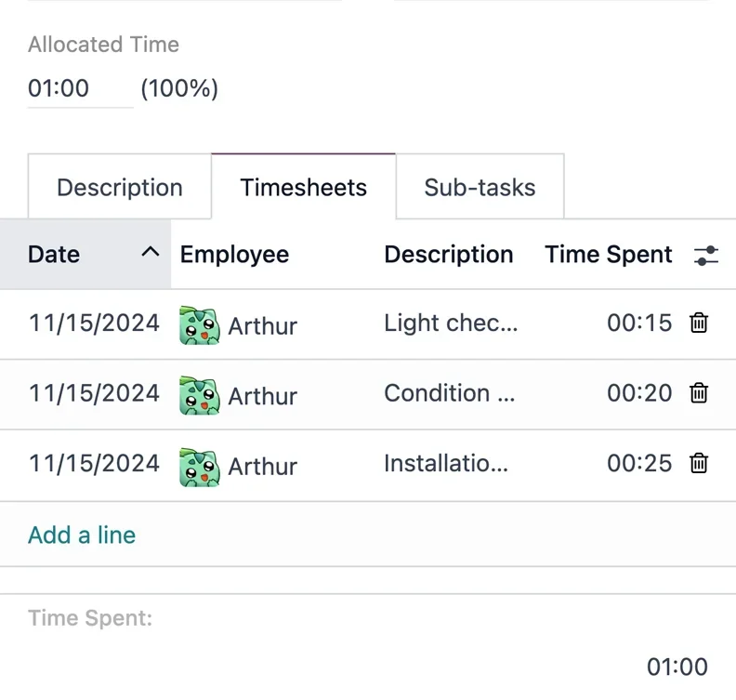Edit the 00:15 time spent cell
Screen dimensions: 736x700
(638, 324)
